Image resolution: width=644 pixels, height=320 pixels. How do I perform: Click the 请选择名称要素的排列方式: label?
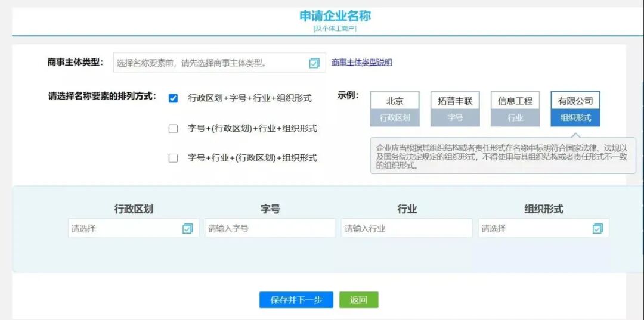(x=103, y=97)
